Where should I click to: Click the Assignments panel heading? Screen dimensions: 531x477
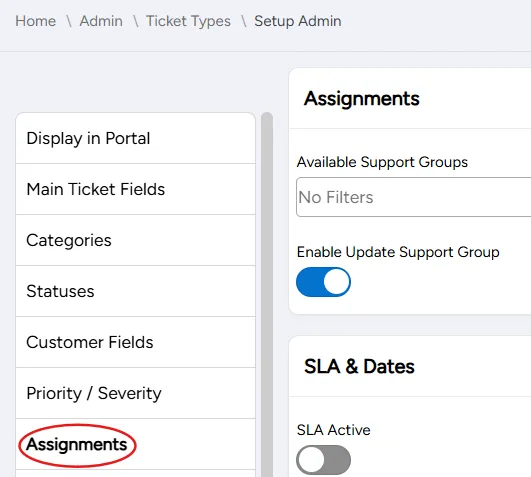pos(362,99)
